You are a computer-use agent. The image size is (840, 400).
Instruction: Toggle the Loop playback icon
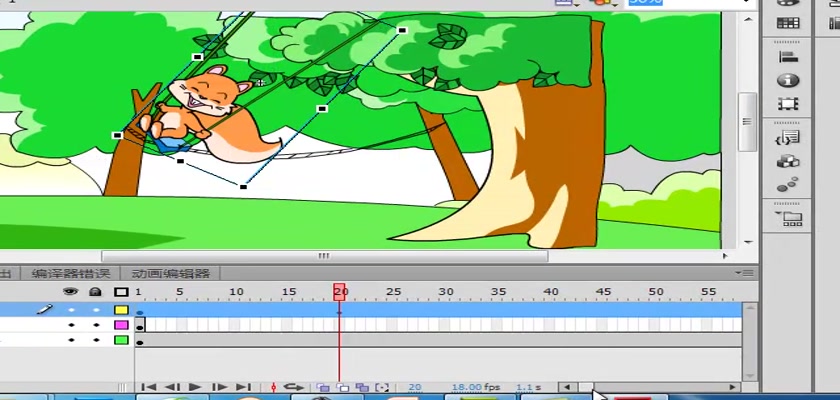tap(294, 387)
